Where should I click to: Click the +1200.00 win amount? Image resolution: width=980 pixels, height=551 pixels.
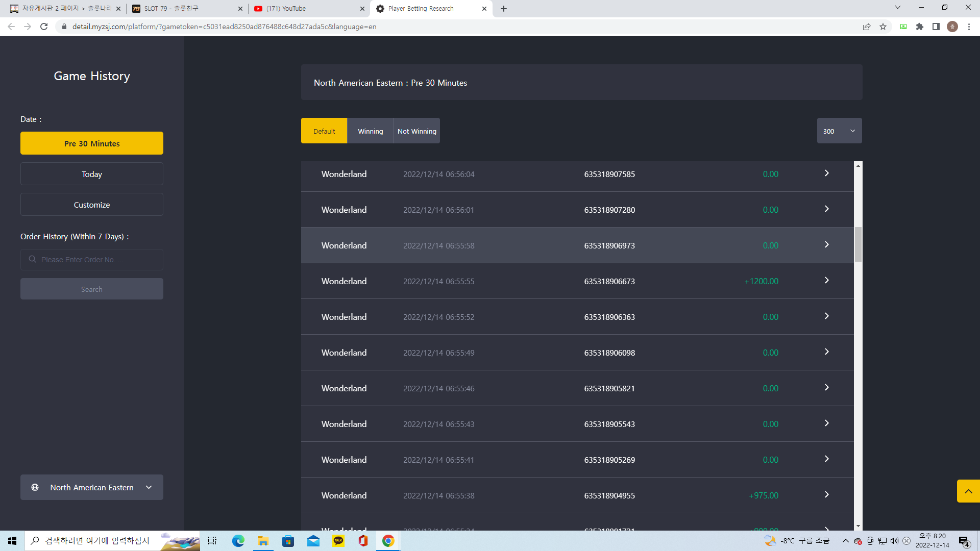coord(761,281)
